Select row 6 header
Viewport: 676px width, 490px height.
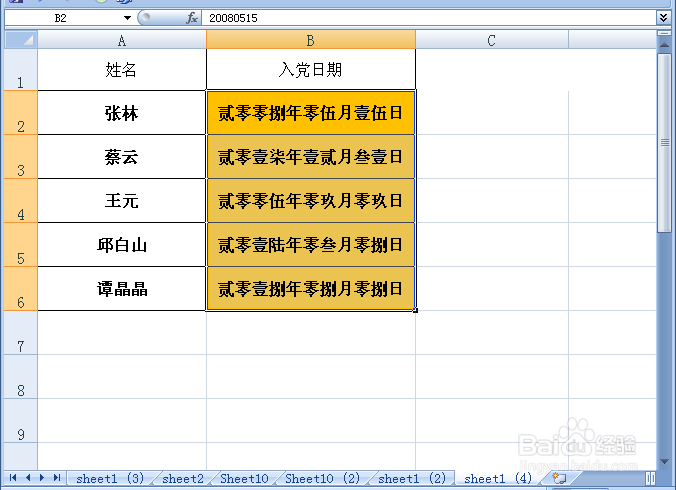pyautogui.click(x=21, y=289)
